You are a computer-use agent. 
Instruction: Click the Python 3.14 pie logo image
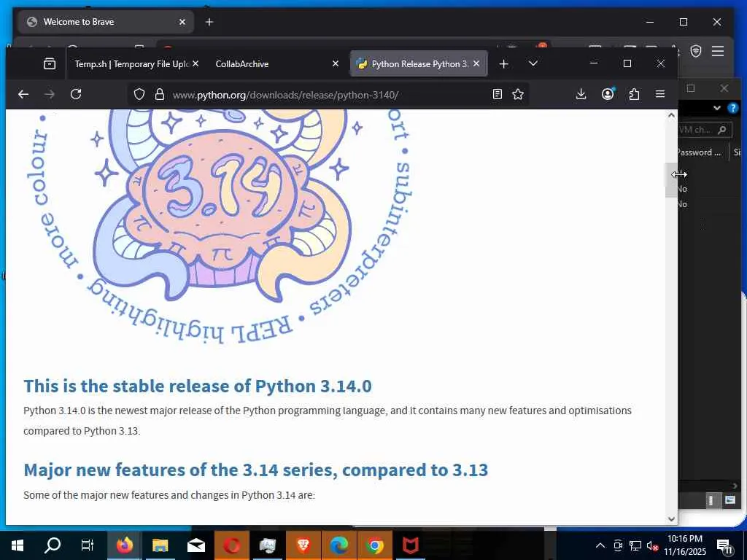pos(220,226)
